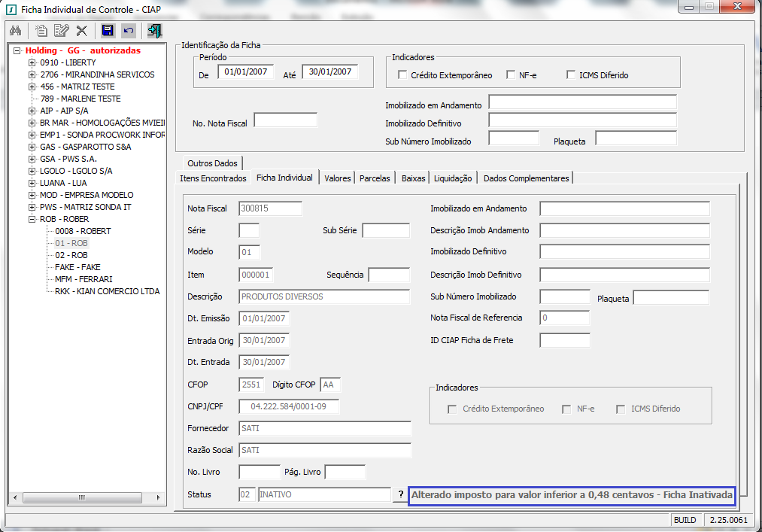This screenshot has height=532, width=762.
Task: Click the undo arrow toolbar icon
Action: (x=129, y=31)
